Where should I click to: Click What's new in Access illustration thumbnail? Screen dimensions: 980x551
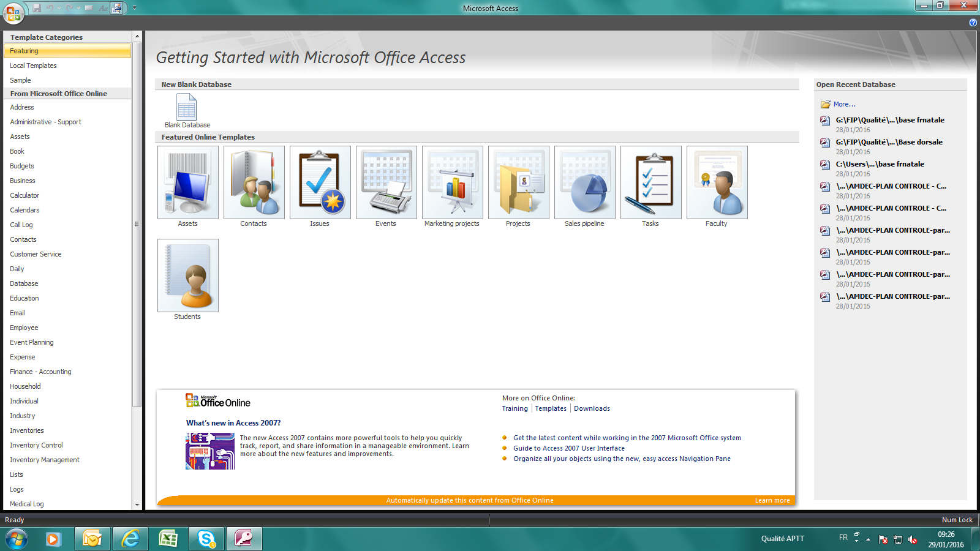[210, 451]
